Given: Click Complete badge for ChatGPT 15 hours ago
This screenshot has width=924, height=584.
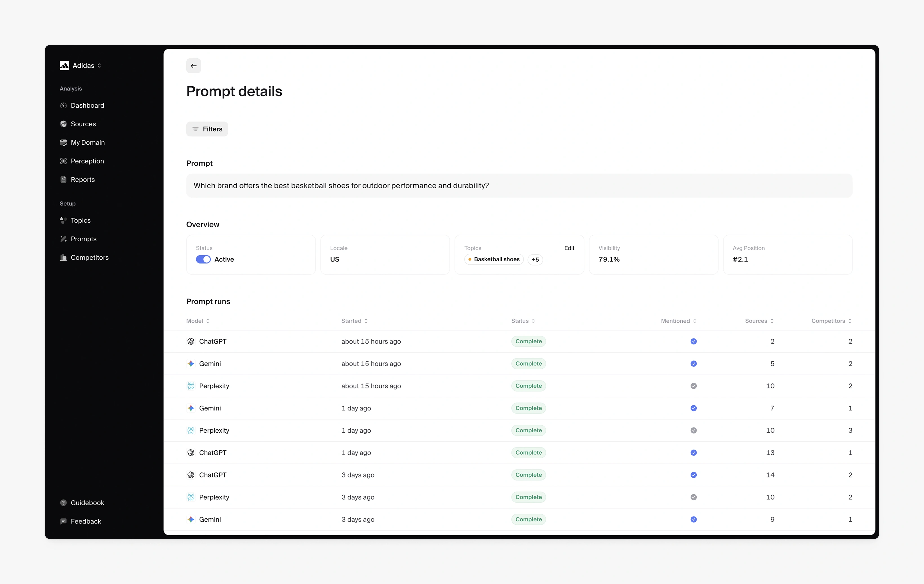Looking at the screenshot, I should coord(528,341).
